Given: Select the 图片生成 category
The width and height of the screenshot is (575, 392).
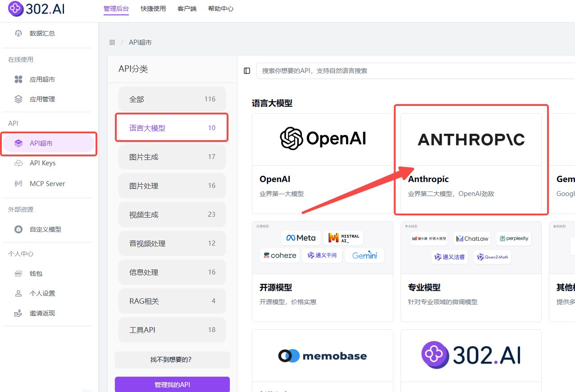Looking at the screenshot, I should pyautogui.click(x=172, y=157).
